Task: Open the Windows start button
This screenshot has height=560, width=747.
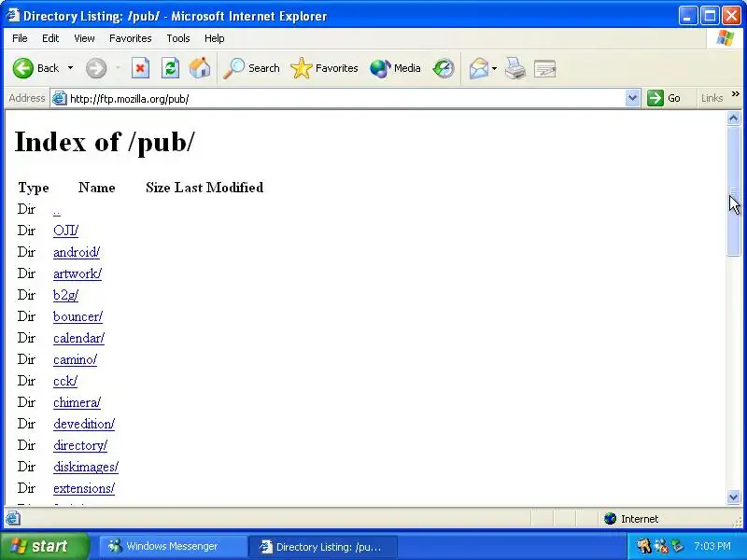Action: [45, 546]
